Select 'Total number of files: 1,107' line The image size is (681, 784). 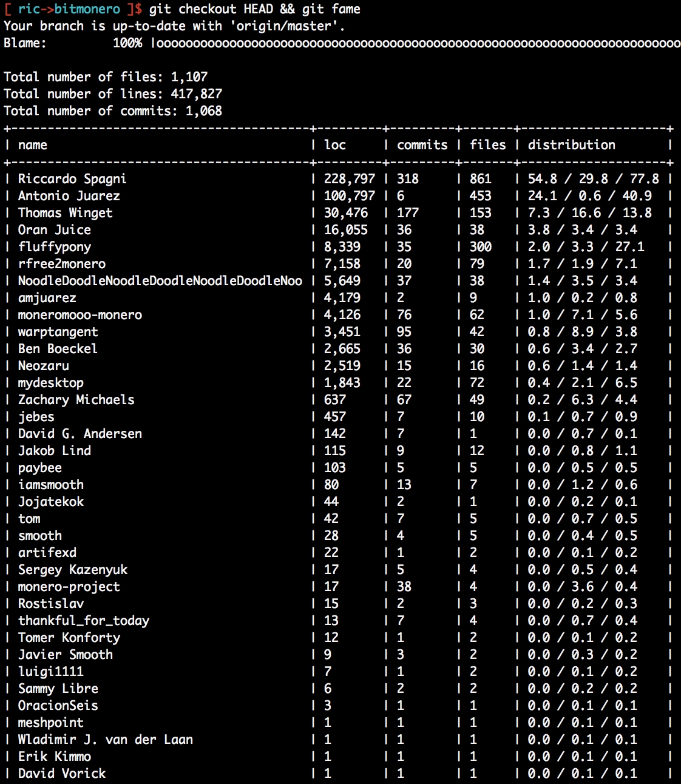click(106, 77)
